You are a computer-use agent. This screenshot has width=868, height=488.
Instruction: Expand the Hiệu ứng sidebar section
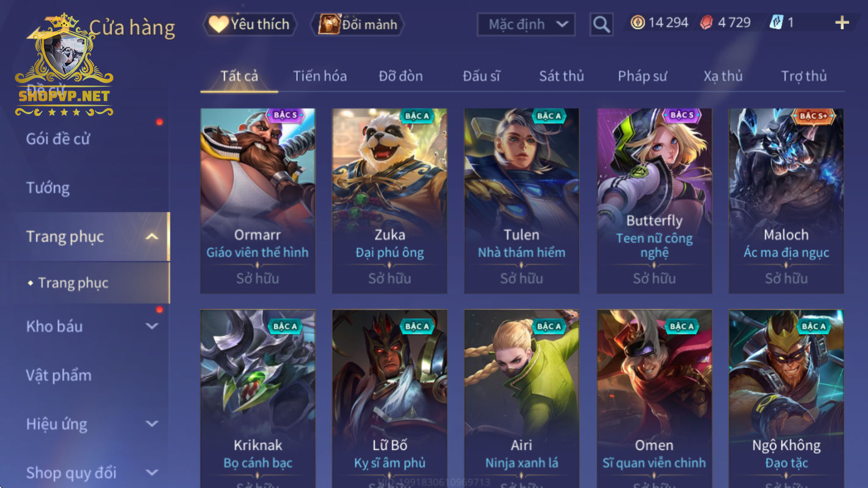coord(153,424)
